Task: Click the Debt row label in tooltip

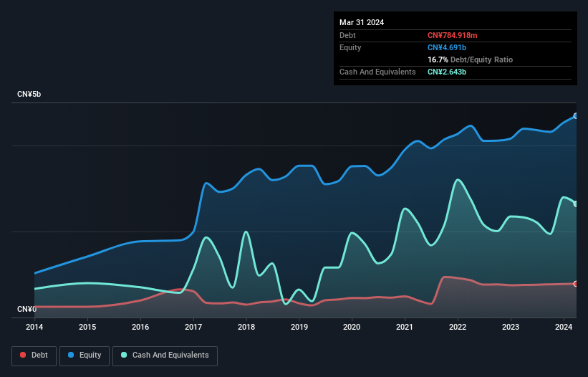Action: (347, 35)
